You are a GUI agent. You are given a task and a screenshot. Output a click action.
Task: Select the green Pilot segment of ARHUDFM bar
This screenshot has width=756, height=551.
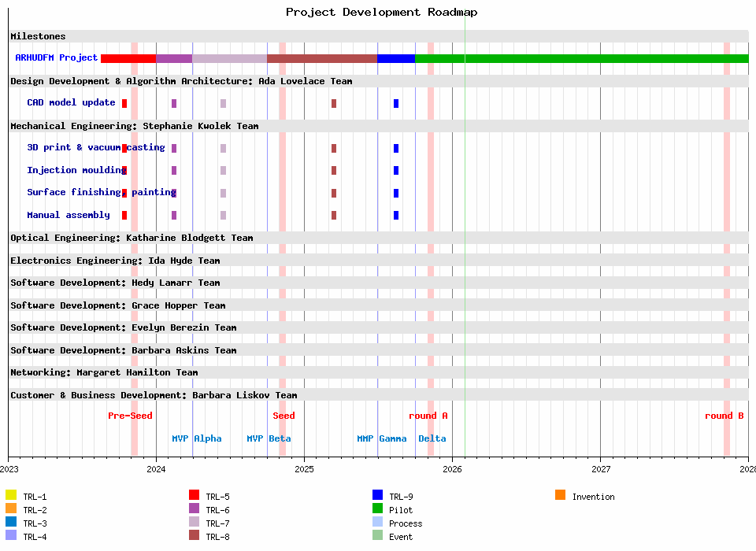click(581, 58)
